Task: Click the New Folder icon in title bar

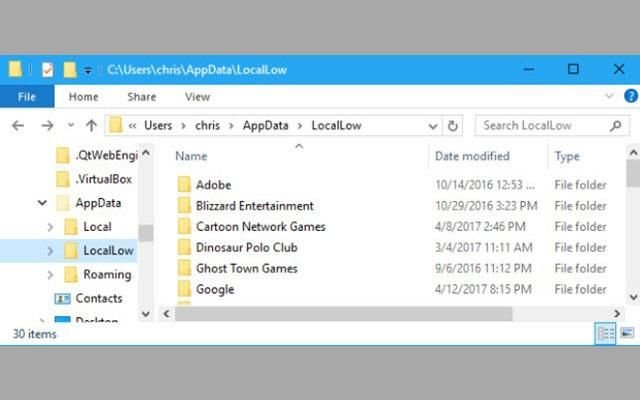Action: (x=69, y=70)
